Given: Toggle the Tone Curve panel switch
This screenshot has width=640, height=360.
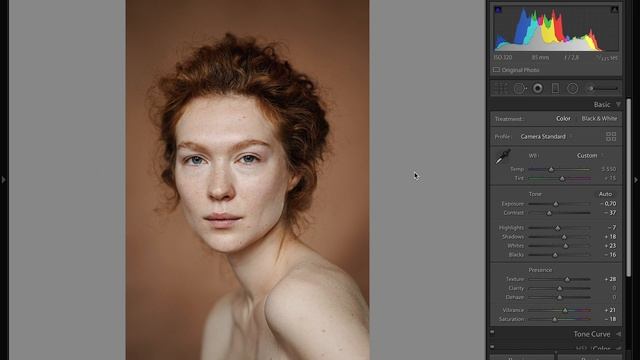Looking at the screenshot, I should [x=492, y=332].
